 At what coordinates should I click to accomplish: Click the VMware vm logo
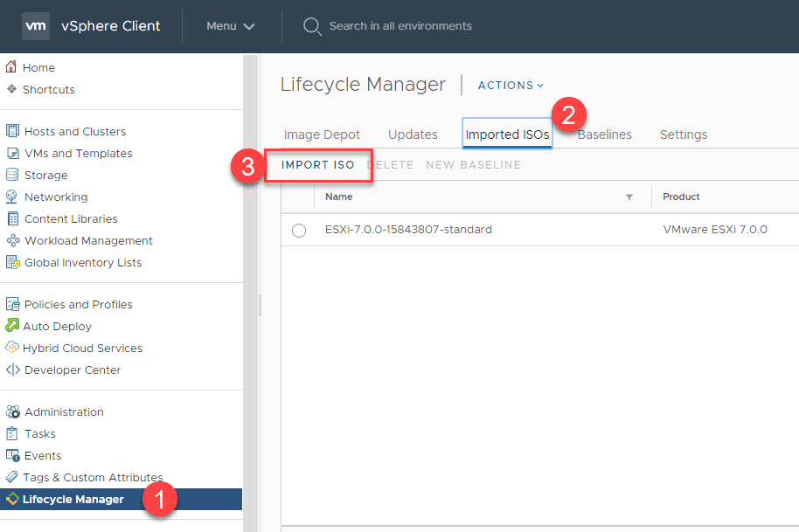36,26
